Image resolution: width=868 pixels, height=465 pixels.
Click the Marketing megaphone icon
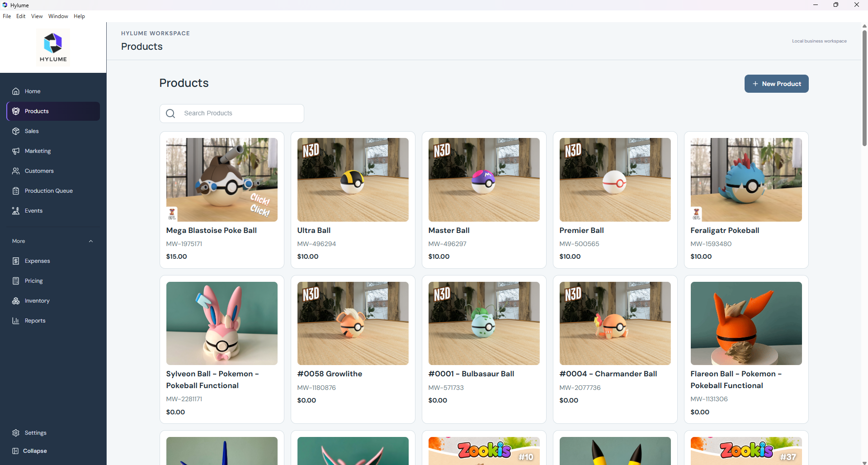point(16,151)
